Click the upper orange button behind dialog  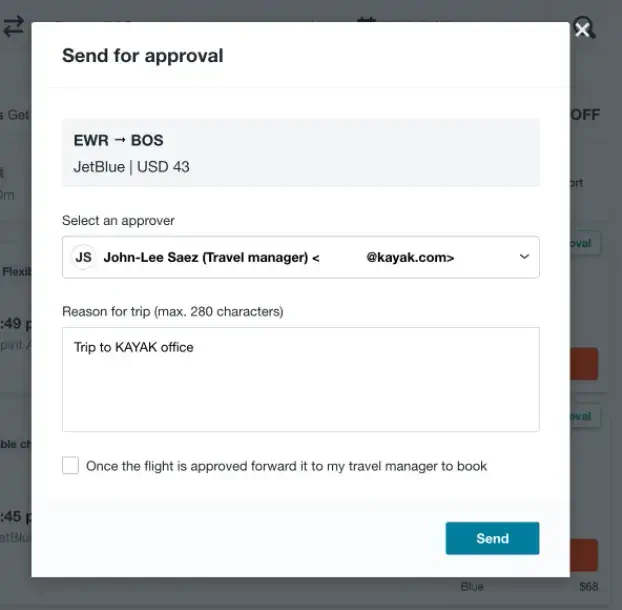[583, 364]
